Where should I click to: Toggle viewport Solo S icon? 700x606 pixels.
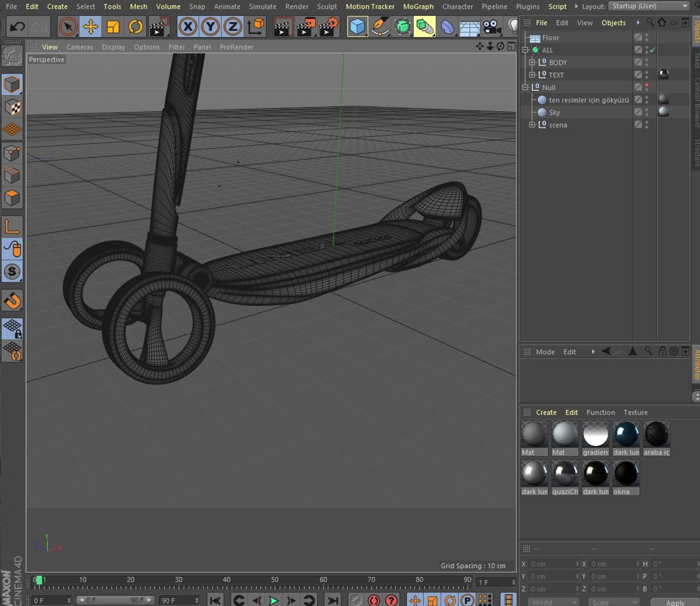coord(12,272)
